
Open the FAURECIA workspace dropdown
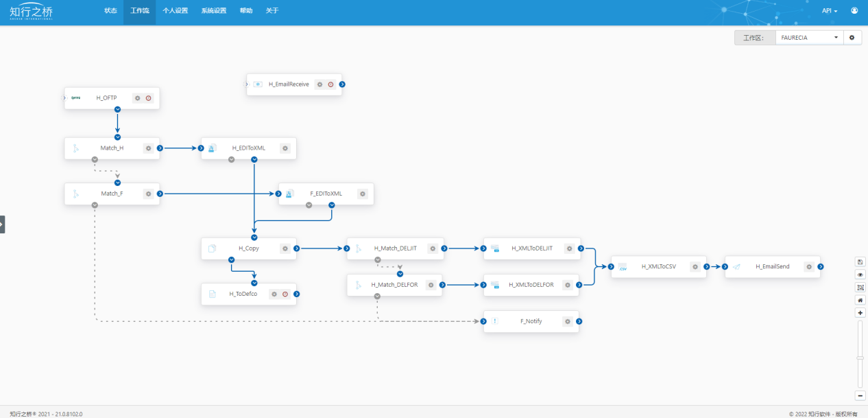tap(810, 38)
